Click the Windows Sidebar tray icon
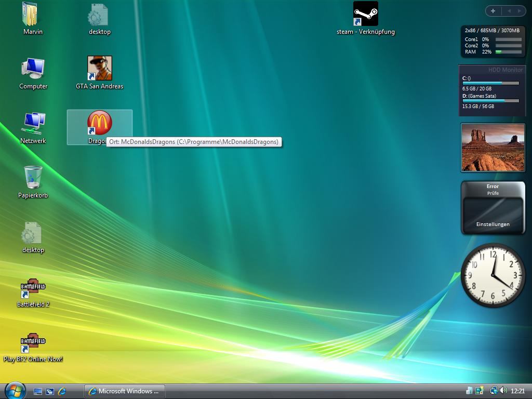Screen dimensions: 532x399 480,391
